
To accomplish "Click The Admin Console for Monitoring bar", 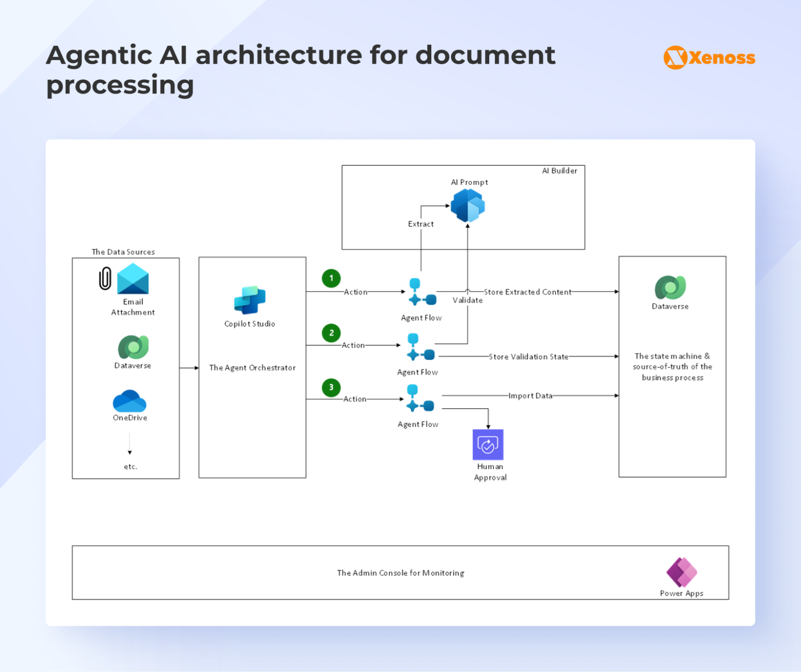I will pyautogui.click(x=400, y=572).
